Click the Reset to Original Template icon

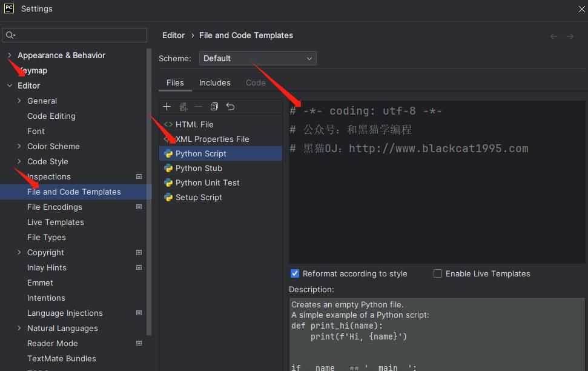pos(230,107)
